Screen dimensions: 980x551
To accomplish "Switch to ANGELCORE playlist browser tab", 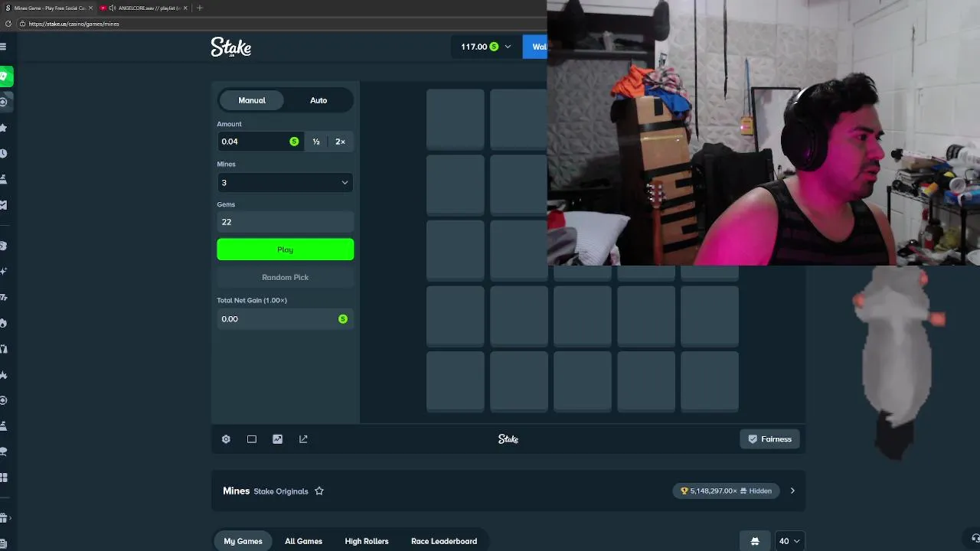I will pyautogui.click(x=145, y=8).
